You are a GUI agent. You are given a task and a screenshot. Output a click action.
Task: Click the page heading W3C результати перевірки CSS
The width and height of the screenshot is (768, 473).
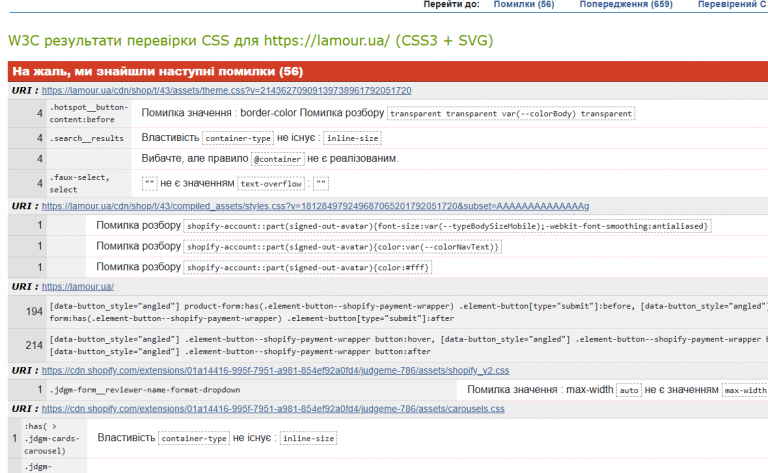click(x=250, y=40)
